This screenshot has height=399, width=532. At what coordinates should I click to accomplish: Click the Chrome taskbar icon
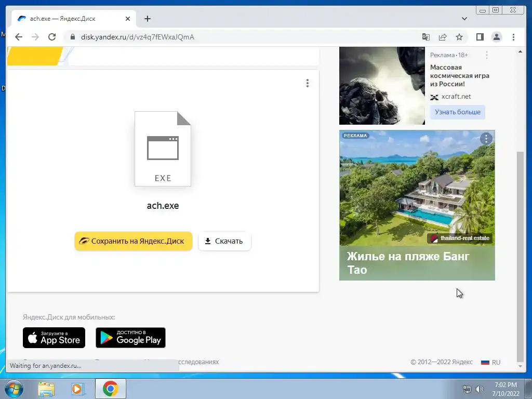point(111,389)
